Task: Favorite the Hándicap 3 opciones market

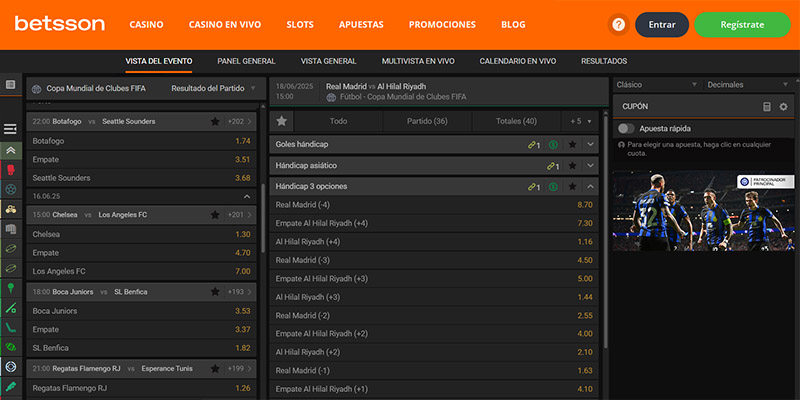Action: click(572, 187)
